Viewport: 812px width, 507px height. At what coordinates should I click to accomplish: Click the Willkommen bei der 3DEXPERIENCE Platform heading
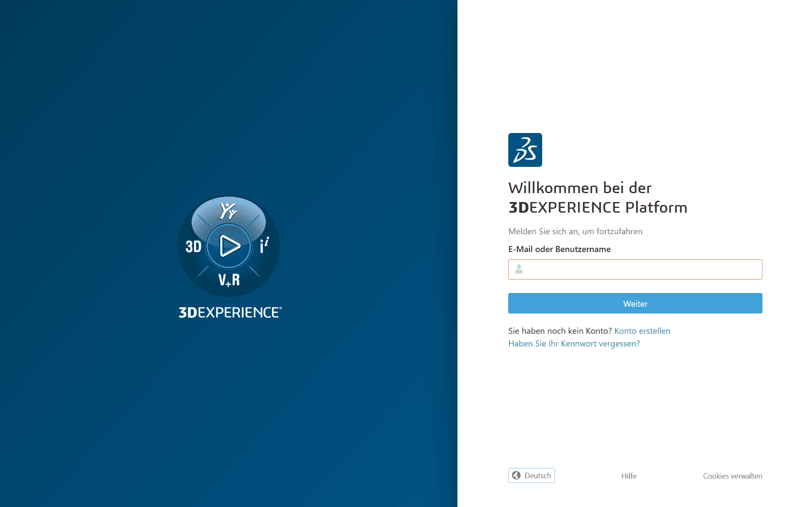[x=598, y=197]
